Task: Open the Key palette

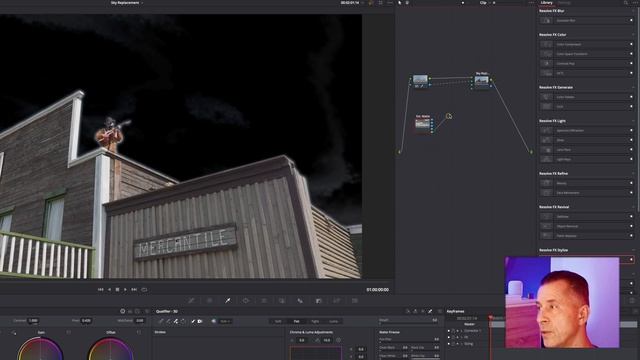Action: 318,300
